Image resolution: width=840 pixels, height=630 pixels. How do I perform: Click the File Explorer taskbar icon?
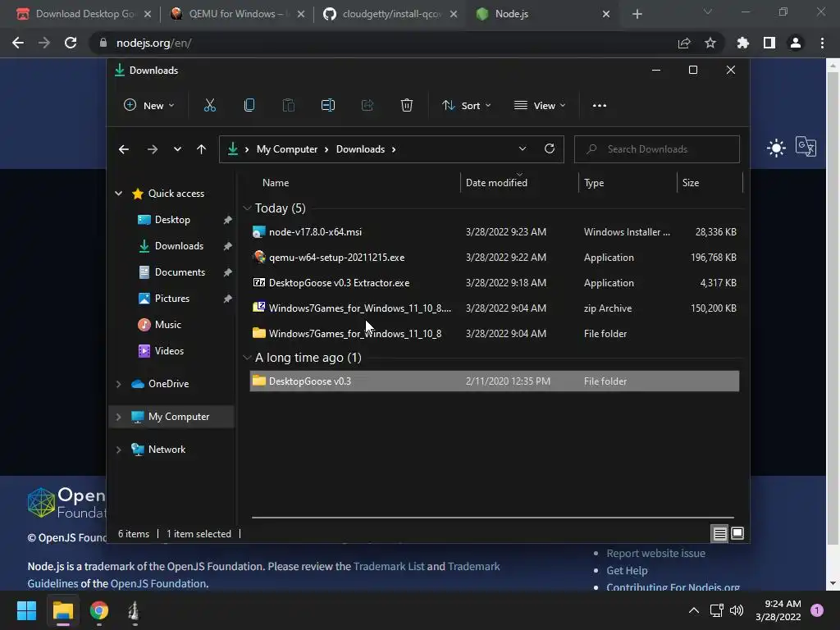point(62,610)
